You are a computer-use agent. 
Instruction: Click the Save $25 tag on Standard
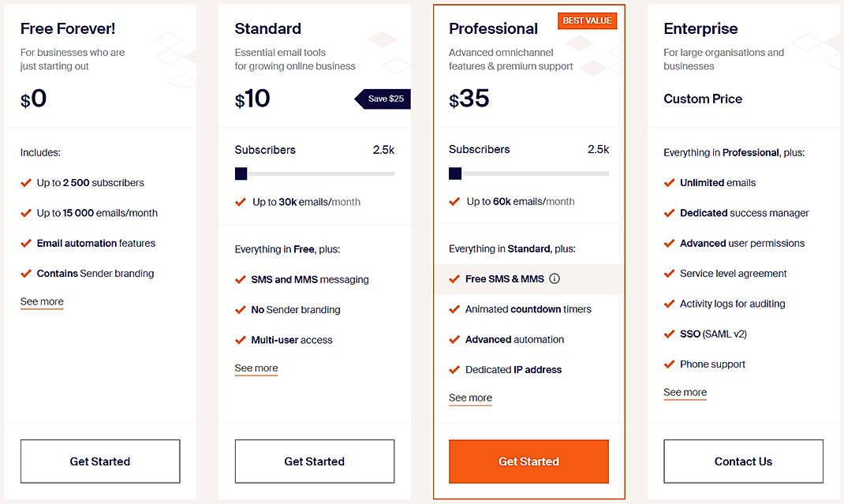tap(384, 99)
